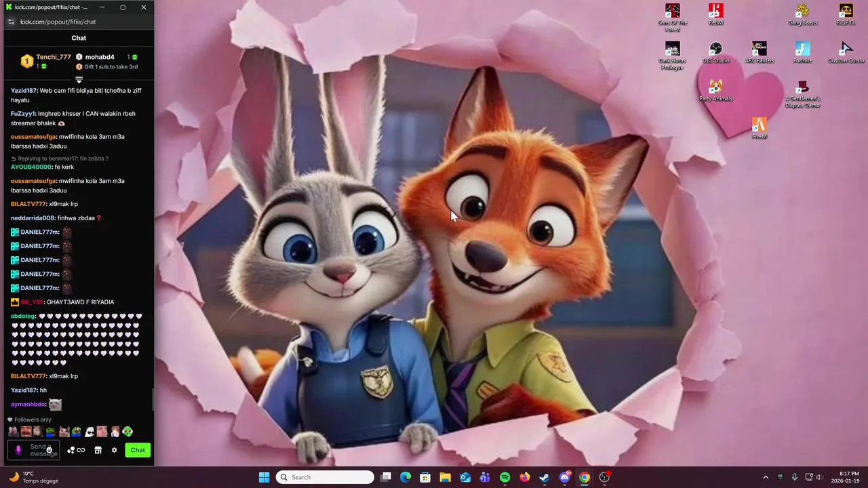Screen dimensions: 868x488
Task: Click the site information icon in address bar
Action: point(11,22)
